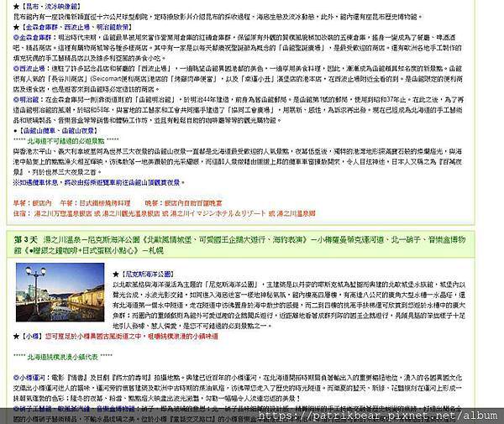Select the ◎西波止場 blue label
504x424 pixels.
(29, 68)
